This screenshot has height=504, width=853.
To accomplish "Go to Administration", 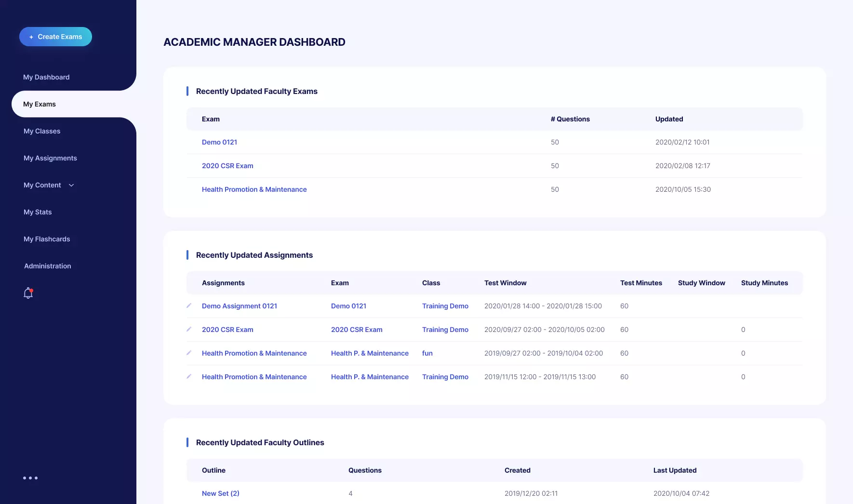I will (x=48, y=266).
